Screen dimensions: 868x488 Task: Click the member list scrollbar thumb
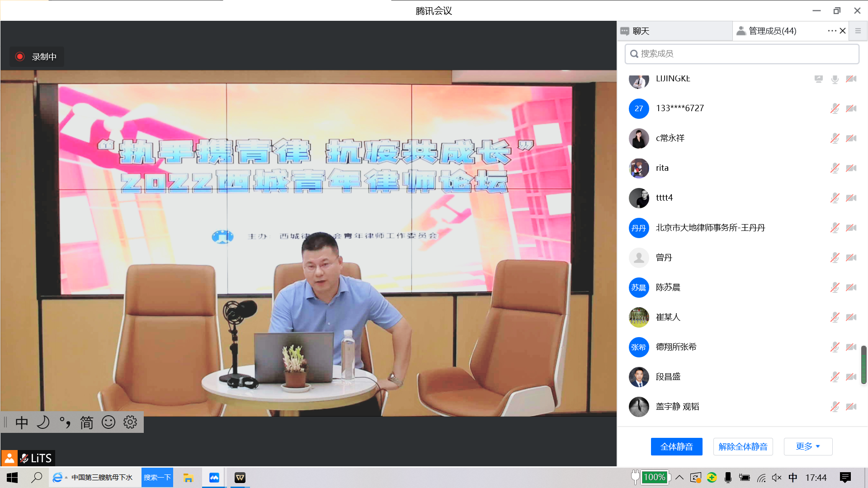point(863,364)
